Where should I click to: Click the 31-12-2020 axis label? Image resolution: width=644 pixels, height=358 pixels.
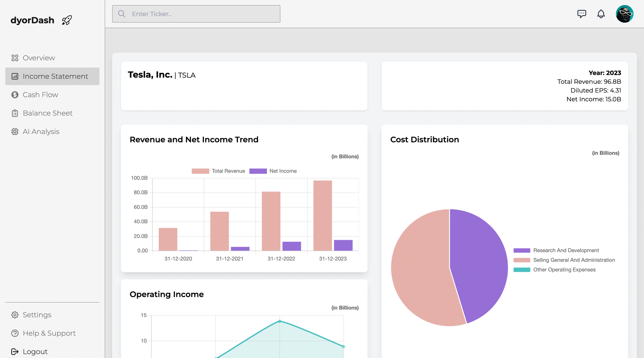178,259
